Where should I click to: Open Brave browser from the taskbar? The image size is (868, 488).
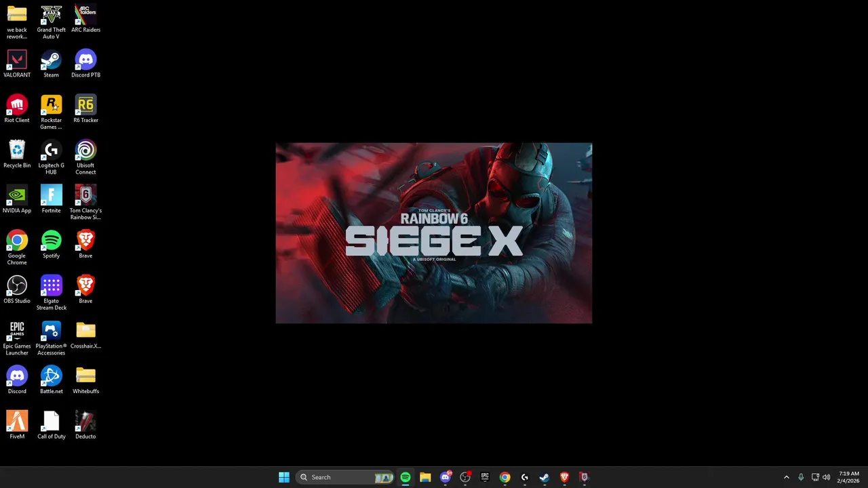564,477
